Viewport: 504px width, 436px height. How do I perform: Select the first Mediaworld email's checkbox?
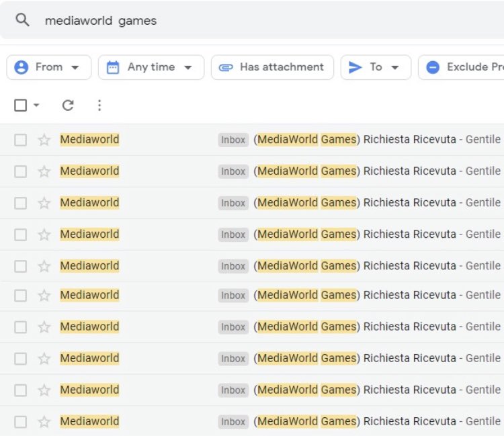point(21,140)
